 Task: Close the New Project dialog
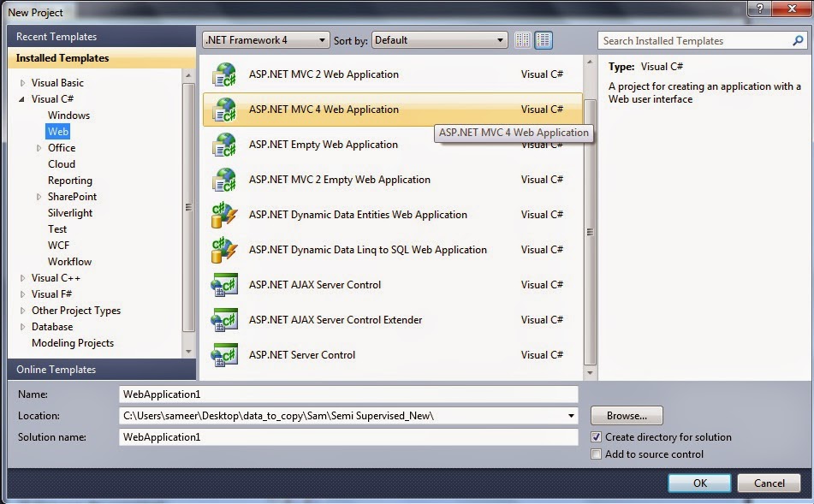(792, 9)
